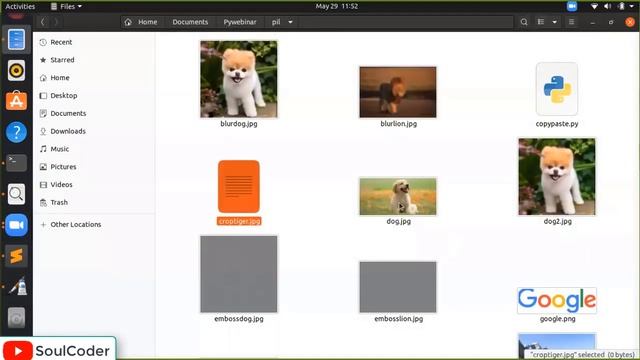Select the google.png thumbnail
This screenshot has height=360, width=640.
pos(557,300)
